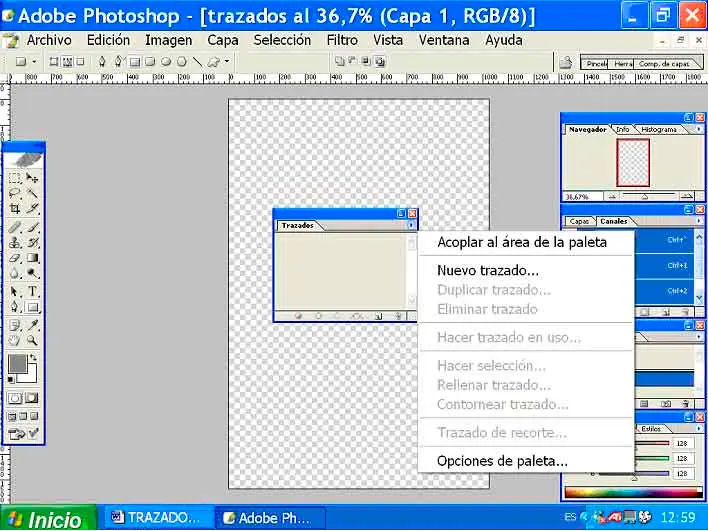
Task: Pick a color from the spectrum ramp
Action: [x=633, y=493]
